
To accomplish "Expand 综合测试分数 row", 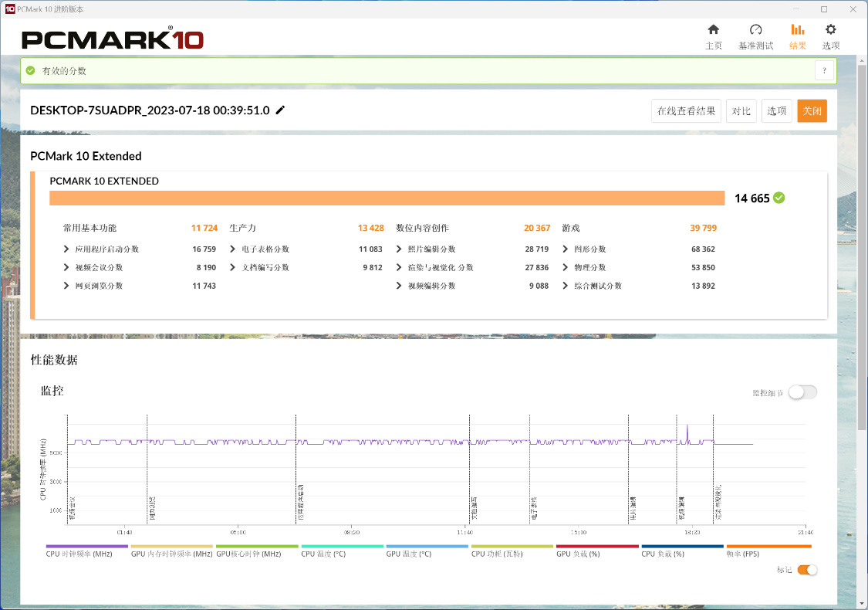I will click(565, 286).
